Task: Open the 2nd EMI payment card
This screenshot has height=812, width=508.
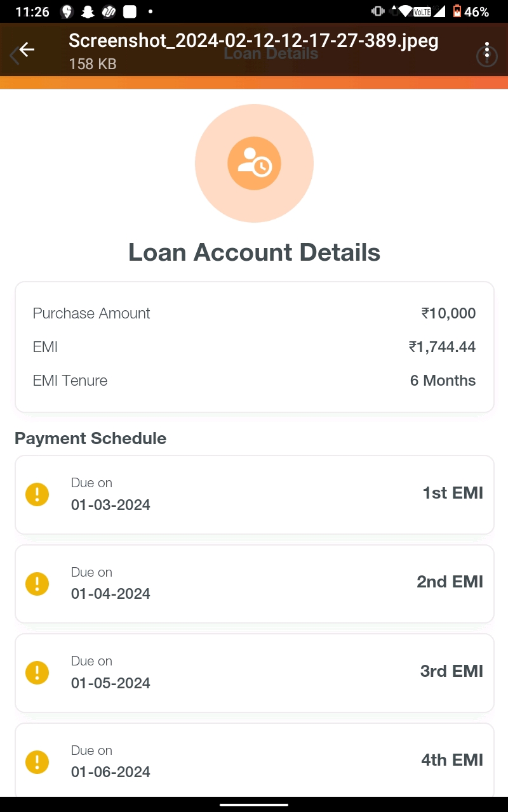Action: click(x=254, y=583)
